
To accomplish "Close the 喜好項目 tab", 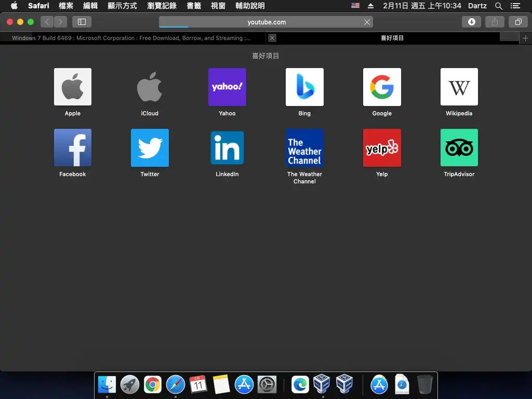I will (x=272, y=38).
